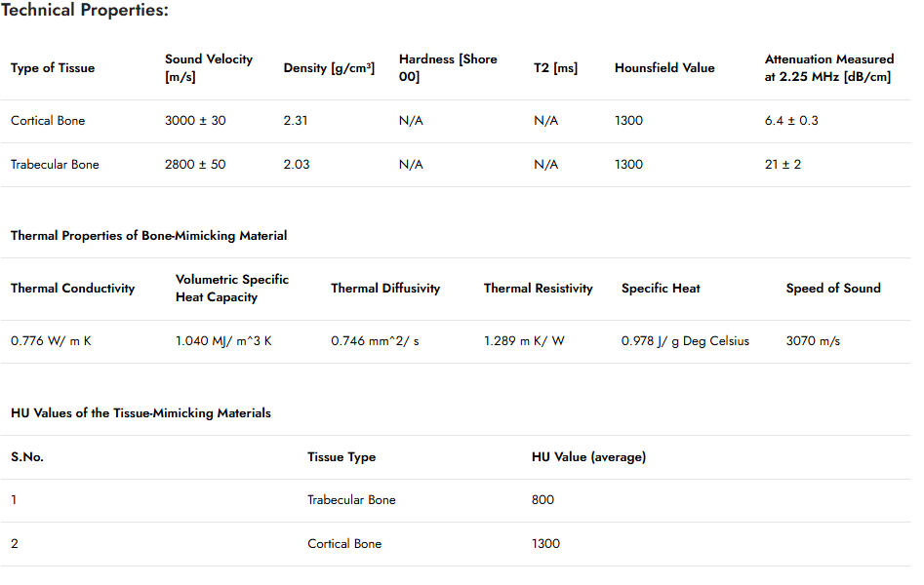Viewport: 924px width, 585px height.
Task: Select the Trabecular Bone density value 2.03
Action: point(297,165)
